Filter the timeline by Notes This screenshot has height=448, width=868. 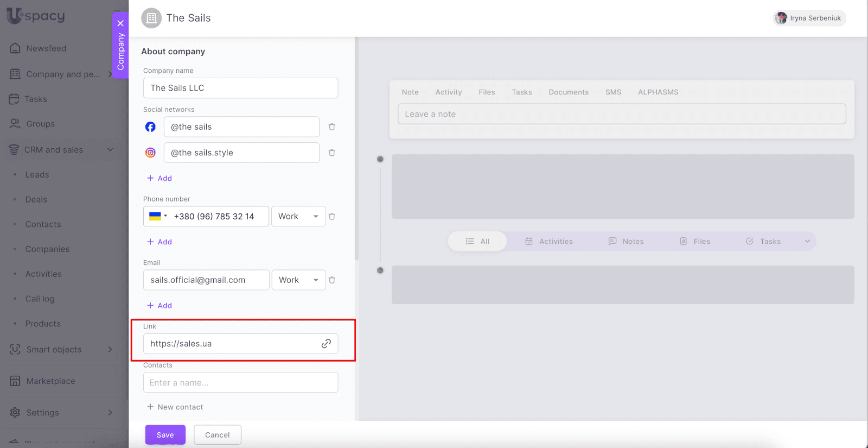(626, 242)
